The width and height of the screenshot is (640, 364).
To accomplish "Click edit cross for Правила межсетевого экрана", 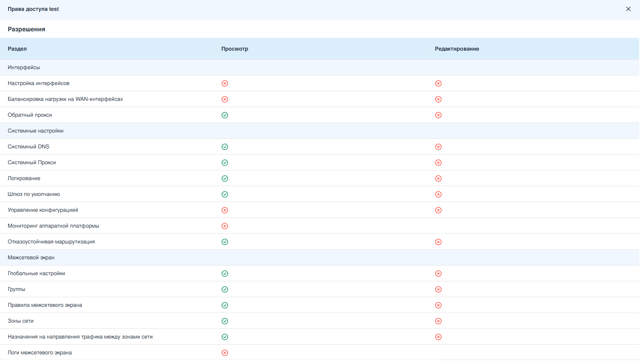I will (438, 305).
